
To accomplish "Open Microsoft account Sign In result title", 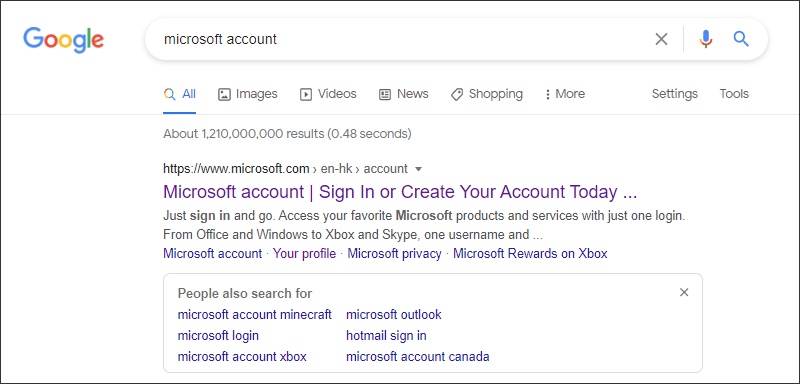I will coord(400,192).
